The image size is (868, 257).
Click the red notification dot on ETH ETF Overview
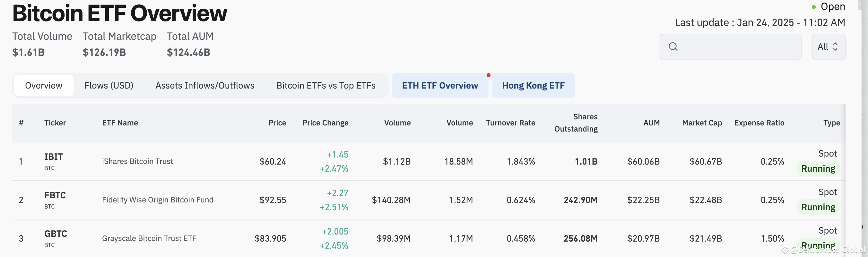(489, 75)
